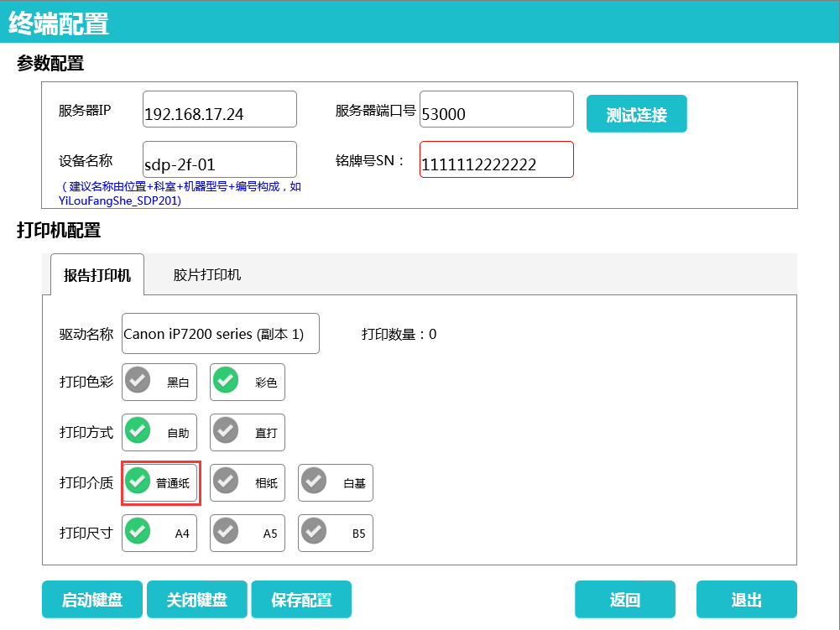Screen dimensions: 840x630
Task: Click the 返回 button
Action: tap(625, 600)
